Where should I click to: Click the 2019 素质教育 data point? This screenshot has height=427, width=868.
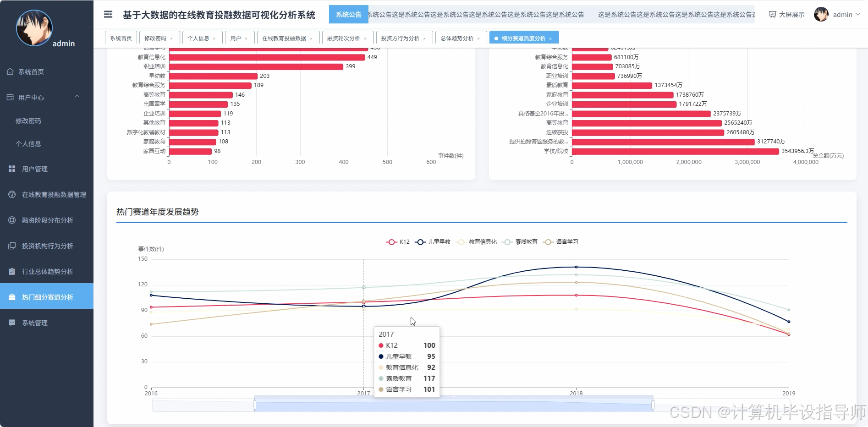[789, 310]
